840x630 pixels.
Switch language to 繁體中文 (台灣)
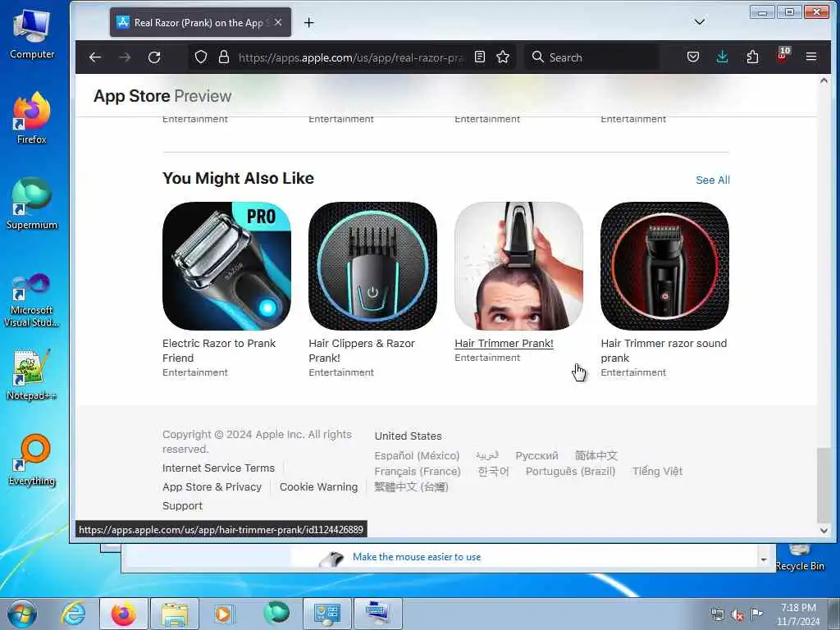point(411,487)
